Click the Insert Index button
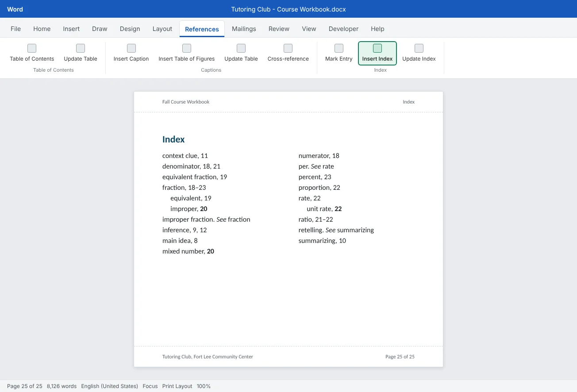 377,53
